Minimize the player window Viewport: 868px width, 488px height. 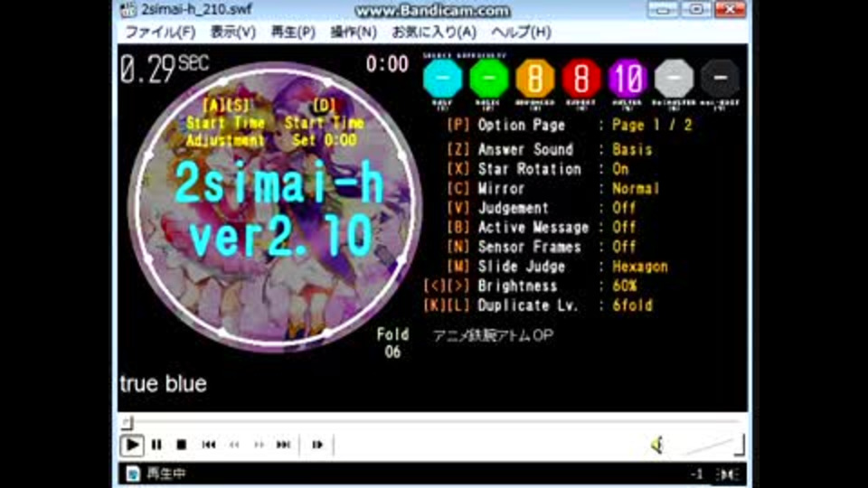(x=663, y=9)
